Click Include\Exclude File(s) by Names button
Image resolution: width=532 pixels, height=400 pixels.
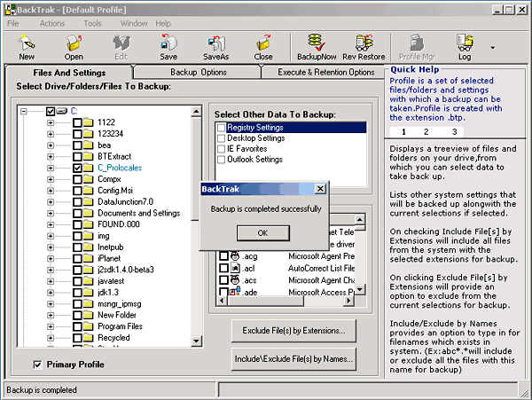[293, 359]
